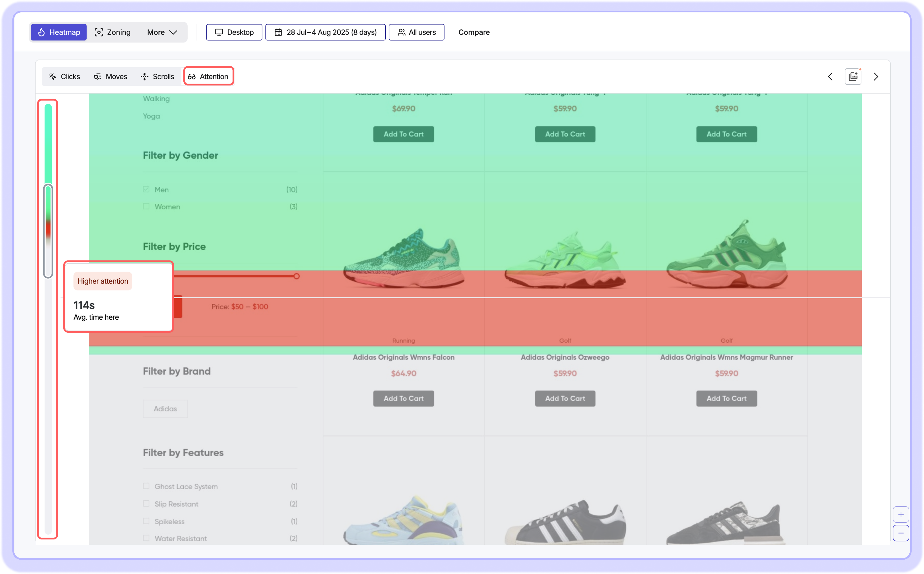The width and height of the screenshot is (924, 574).
Task: Click the Adidas Originals Ozweego title
Action: click(565, 357)
